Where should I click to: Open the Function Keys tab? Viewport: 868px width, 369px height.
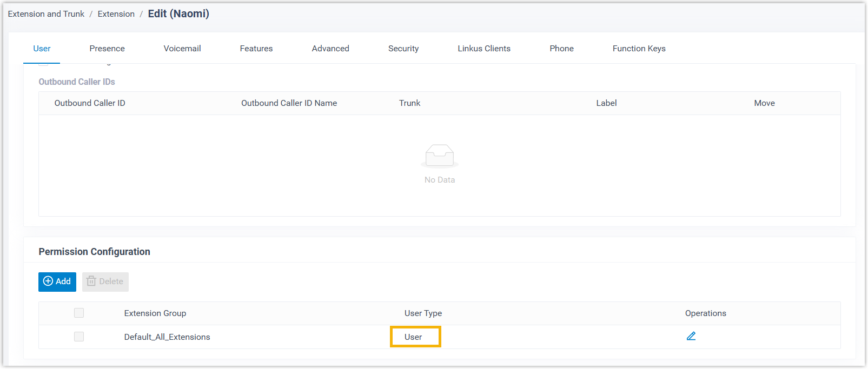(x=639, y=49)
